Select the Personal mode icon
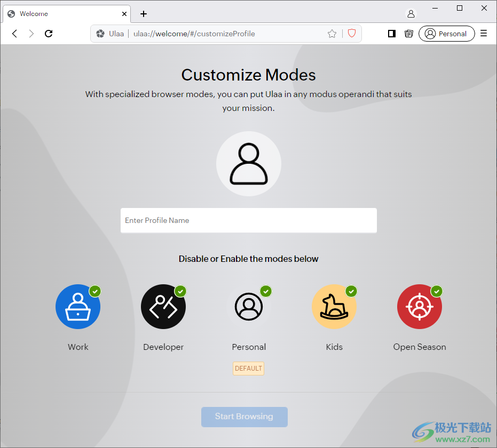Screen dimensions: 497x448 [249, 307]
